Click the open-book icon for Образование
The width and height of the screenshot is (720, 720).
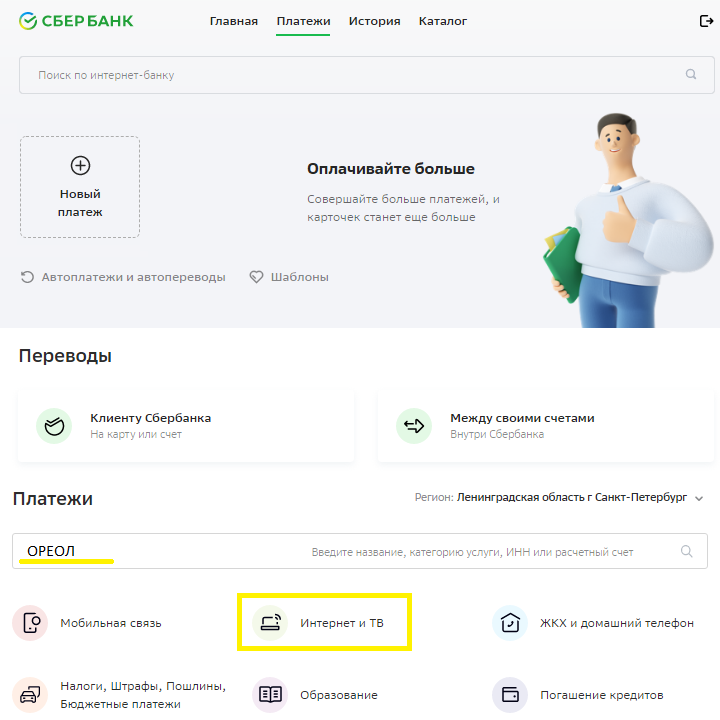point(270,695)
